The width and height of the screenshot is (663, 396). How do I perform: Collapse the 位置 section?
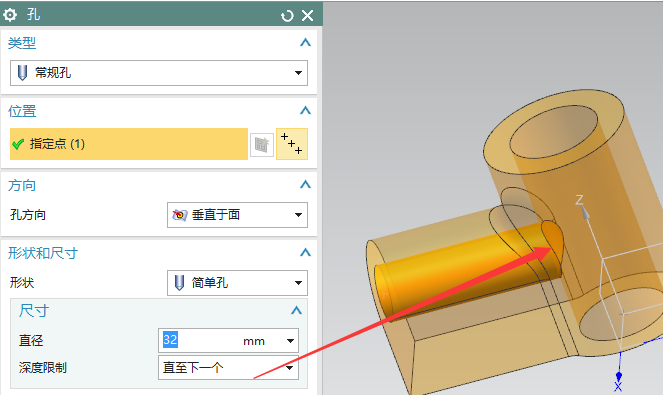(305, 111)
